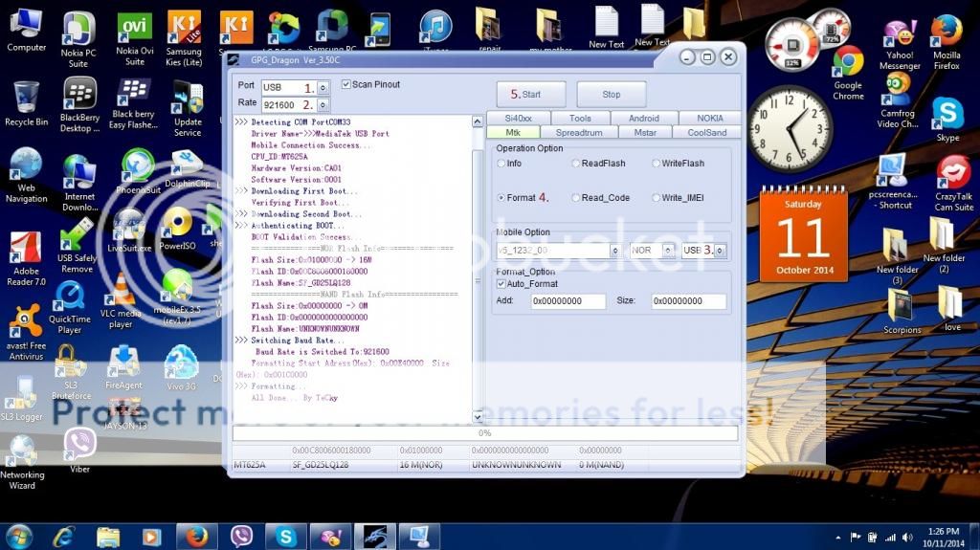Open the SL3 Bruteforce desktop icon

[71, 366]
